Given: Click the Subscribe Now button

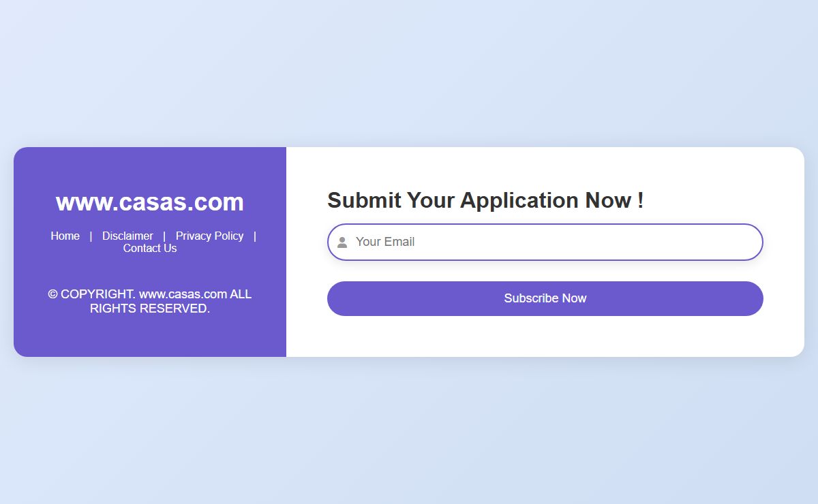Looking at the screenshot, I should point(545,298).
